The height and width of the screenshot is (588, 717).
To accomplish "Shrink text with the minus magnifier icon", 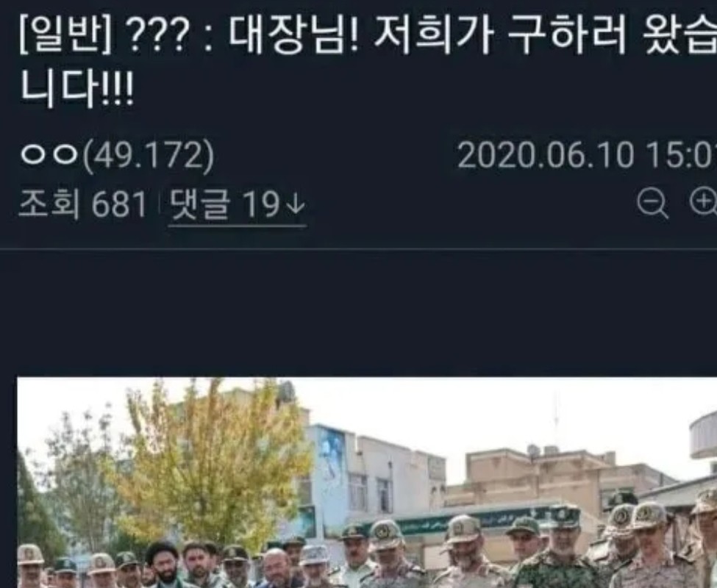I will click(652, 203).
